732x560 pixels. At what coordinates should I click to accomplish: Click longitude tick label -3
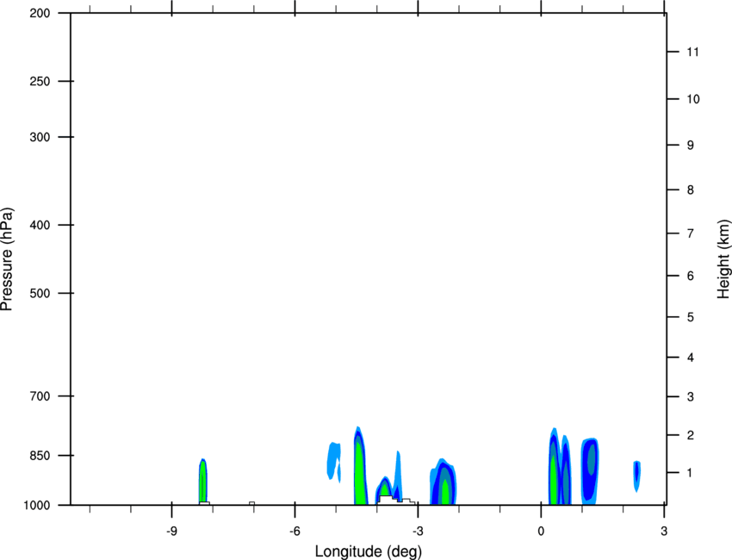point(418,532)
